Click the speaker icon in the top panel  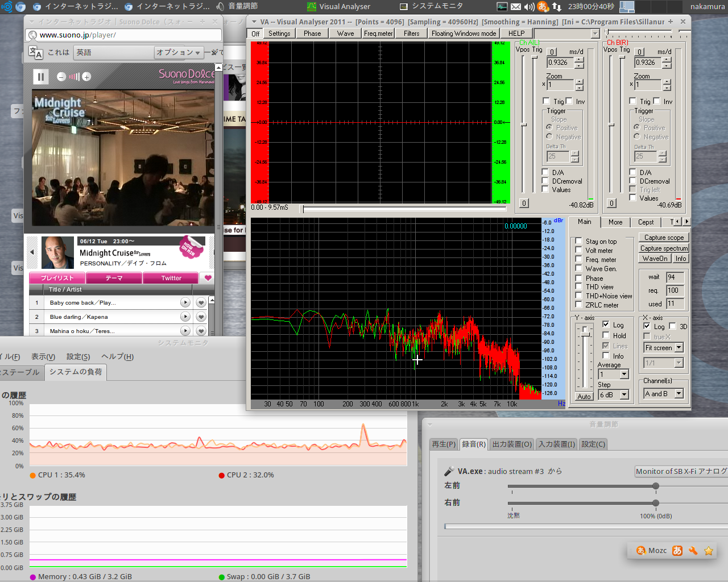pyautogui.click(x=530, y=7)
